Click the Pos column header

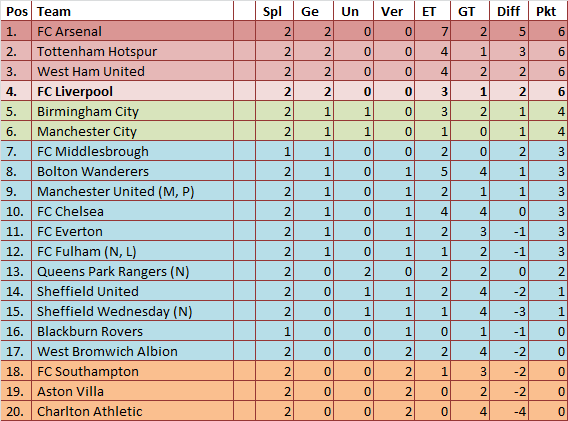(x=16, y=11)
